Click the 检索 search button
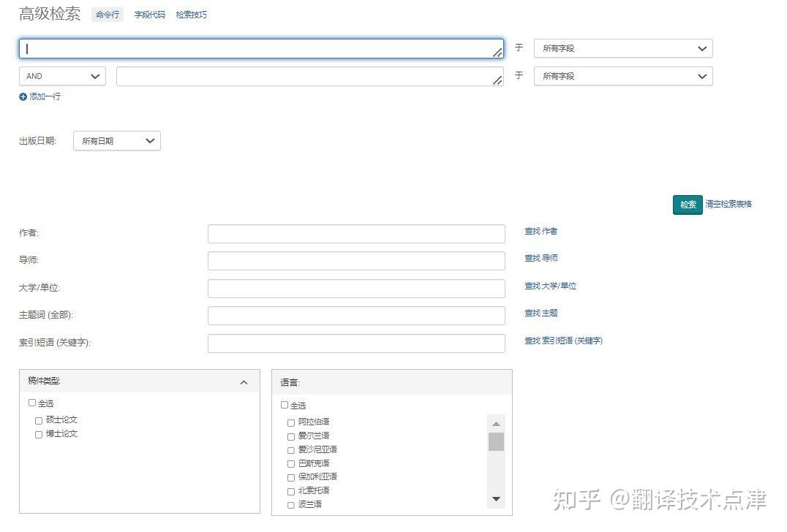 point(688,205)
